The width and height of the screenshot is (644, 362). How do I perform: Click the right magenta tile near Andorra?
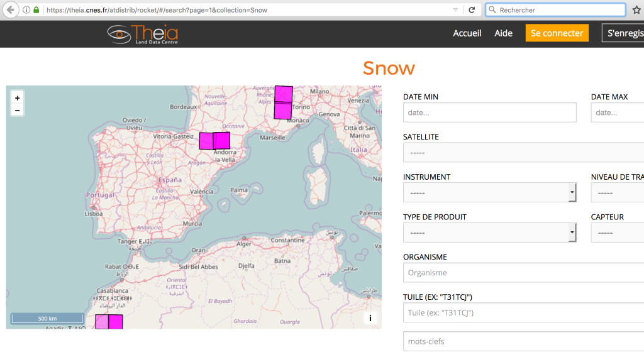coord(222,140)
